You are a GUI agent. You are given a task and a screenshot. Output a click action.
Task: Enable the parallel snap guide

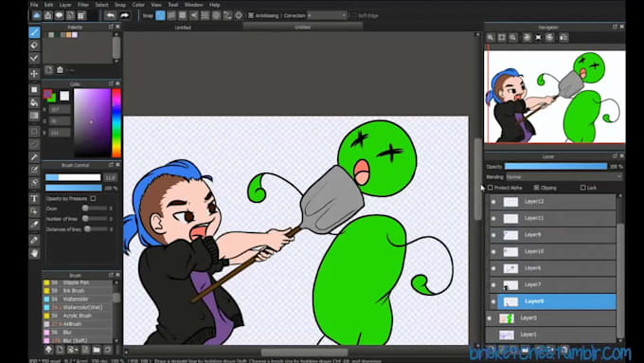(x=171, y=15)
